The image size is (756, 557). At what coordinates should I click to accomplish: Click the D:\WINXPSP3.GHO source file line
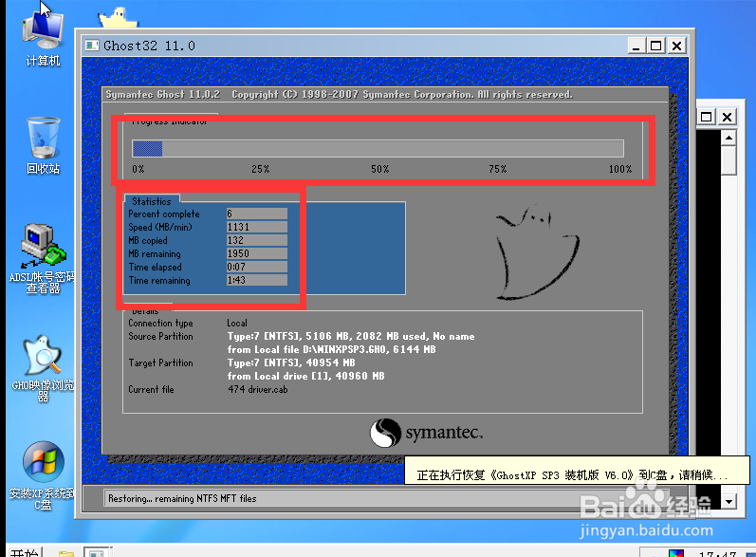[x=332, y=349]
